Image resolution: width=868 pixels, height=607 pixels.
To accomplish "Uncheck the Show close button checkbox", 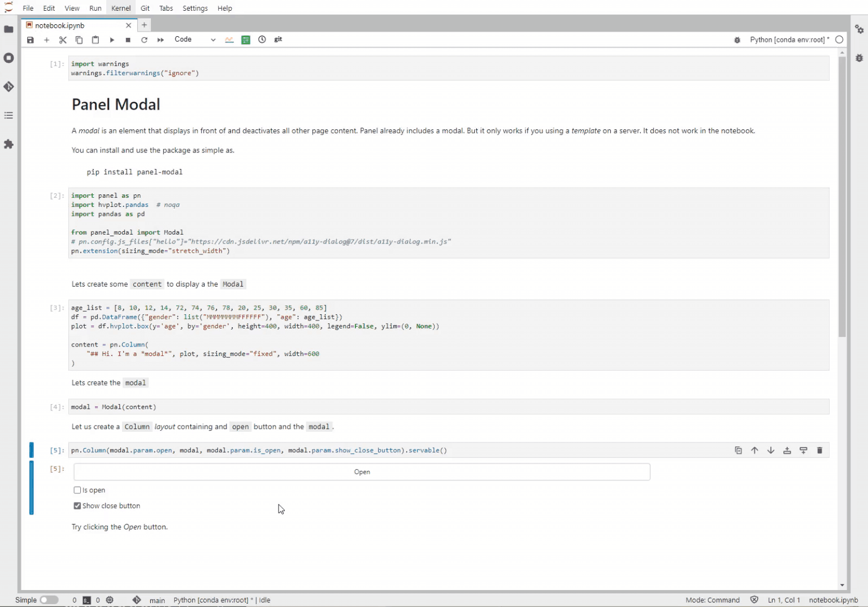I will [77, 506].
